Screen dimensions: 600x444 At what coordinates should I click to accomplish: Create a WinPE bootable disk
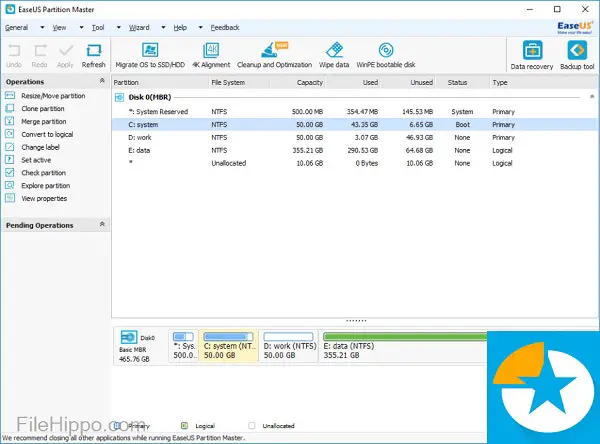[386, 56]
